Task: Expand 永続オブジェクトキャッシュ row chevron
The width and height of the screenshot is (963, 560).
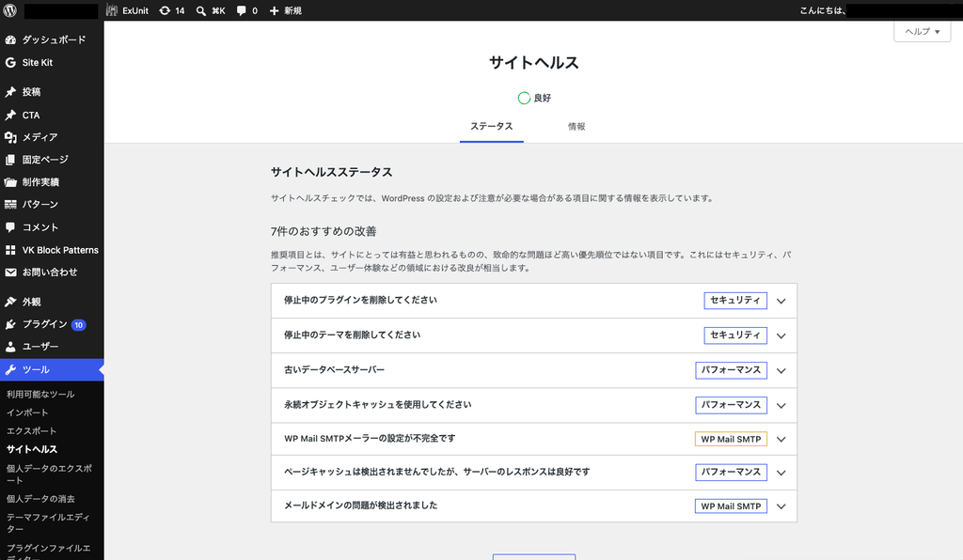Action: pyautogui.click(x=781, y=406)
